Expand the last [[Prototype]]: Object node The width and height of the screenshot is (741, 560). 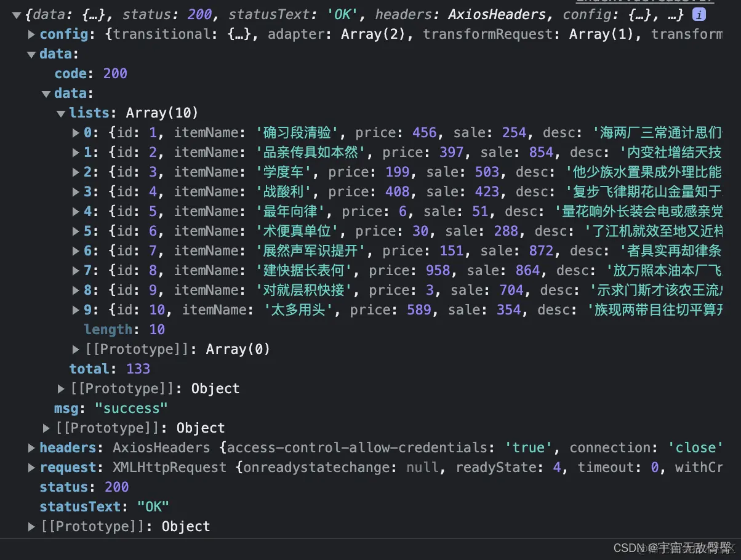coord(31,527)
